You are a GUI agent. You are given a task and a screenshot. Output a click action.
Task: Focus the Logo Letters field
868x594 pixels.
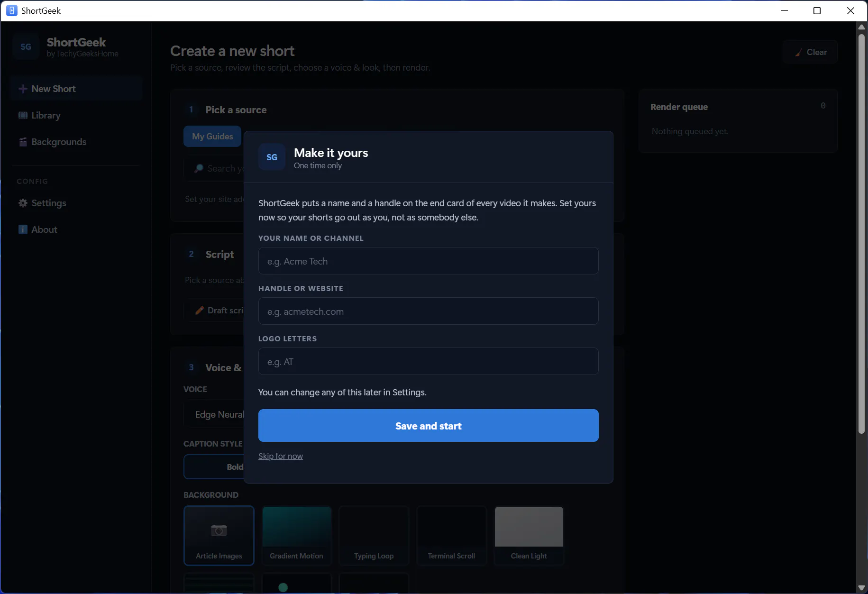(x=428, y=361)
